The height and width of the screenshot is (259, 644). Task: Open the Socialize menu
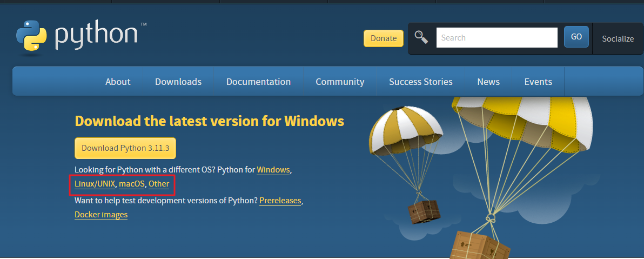coord(618,38)
